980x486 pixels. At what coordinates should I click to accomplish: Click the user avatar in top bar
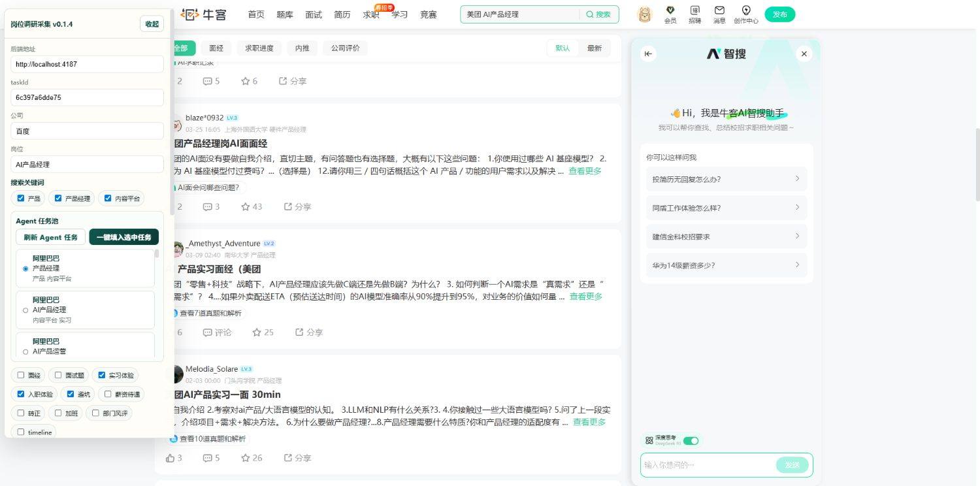[x=645, y=14]
